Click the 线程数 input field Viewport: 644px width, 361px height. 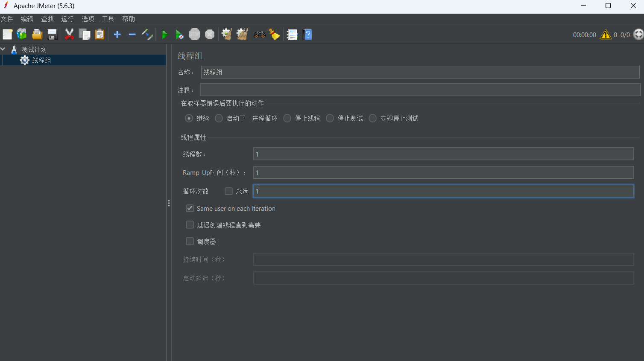443,154
